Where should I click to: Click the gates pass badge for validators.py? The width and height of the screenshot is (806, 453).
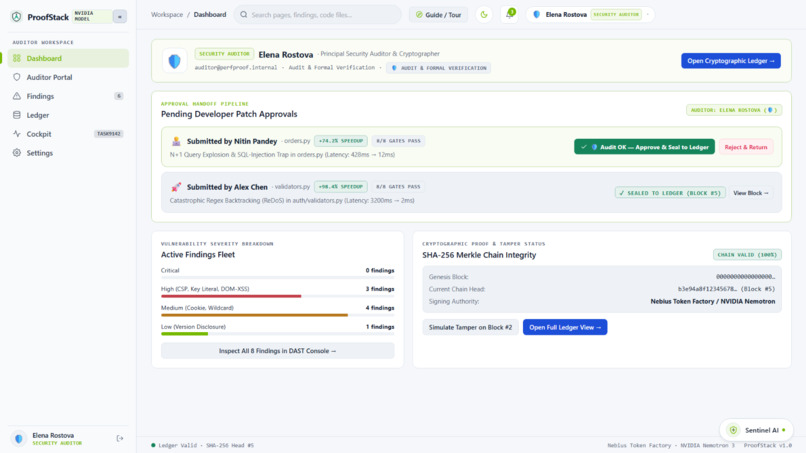[x=398, y=187]
